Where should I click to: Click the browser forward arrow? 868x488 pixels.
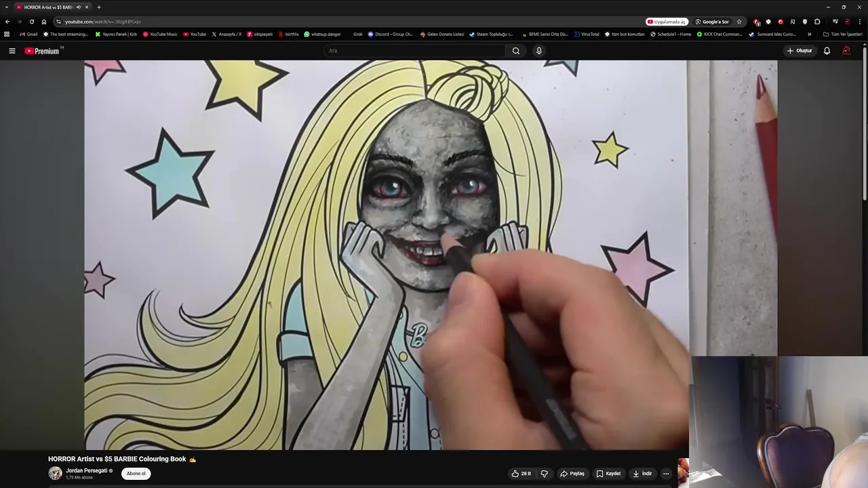(20, 22)
